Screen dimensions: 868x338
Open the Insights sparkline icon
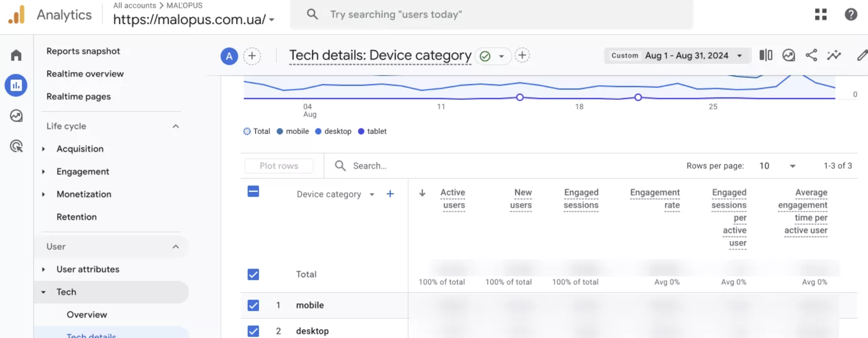[x=834, y=55]
